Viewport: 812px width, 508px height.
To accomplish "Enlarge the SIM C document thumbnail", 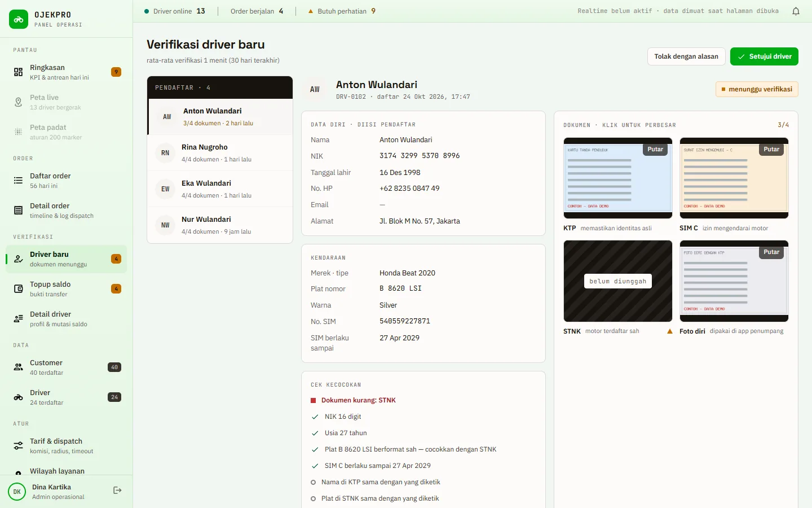I will point(734,178).
